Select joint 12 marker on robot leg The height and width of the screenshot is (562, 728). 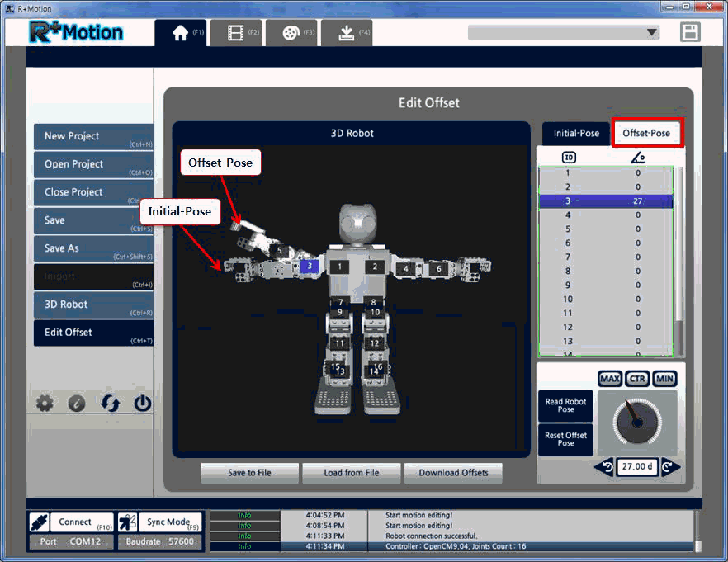(374, 343)
